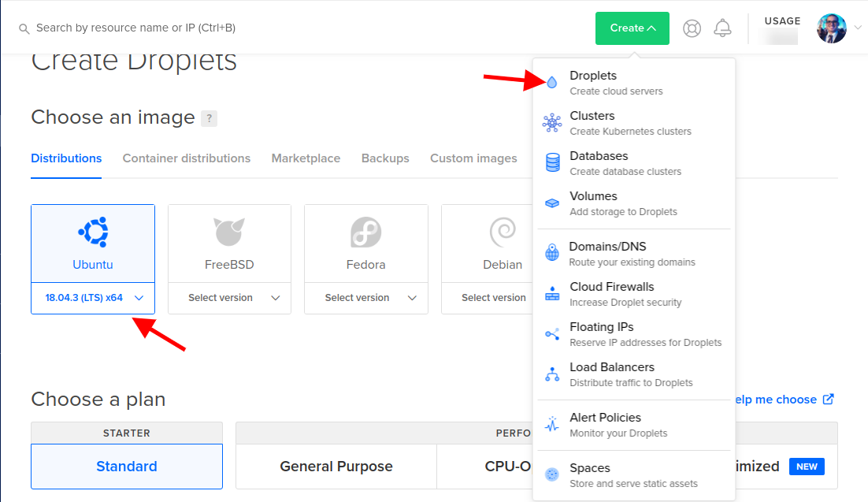Viewport: 868px width, 502px height.
Task: Click the FreeBSD logo icon
Action: pyautogui.click(x=229, y=232)
